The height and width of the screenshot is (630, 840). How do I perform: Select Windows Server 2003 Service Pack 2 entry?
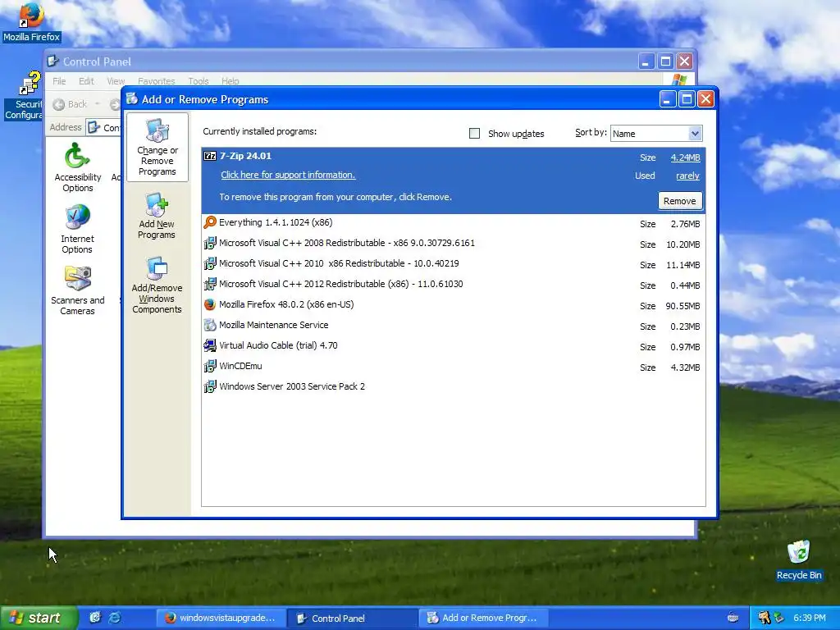tap(453, 387)
